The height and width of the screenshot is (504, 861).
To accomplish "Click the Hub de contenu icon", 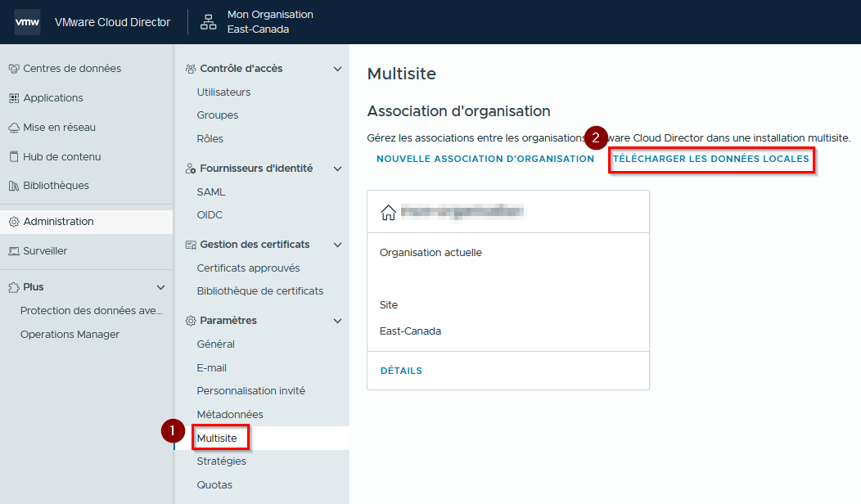I will (14, 156).
